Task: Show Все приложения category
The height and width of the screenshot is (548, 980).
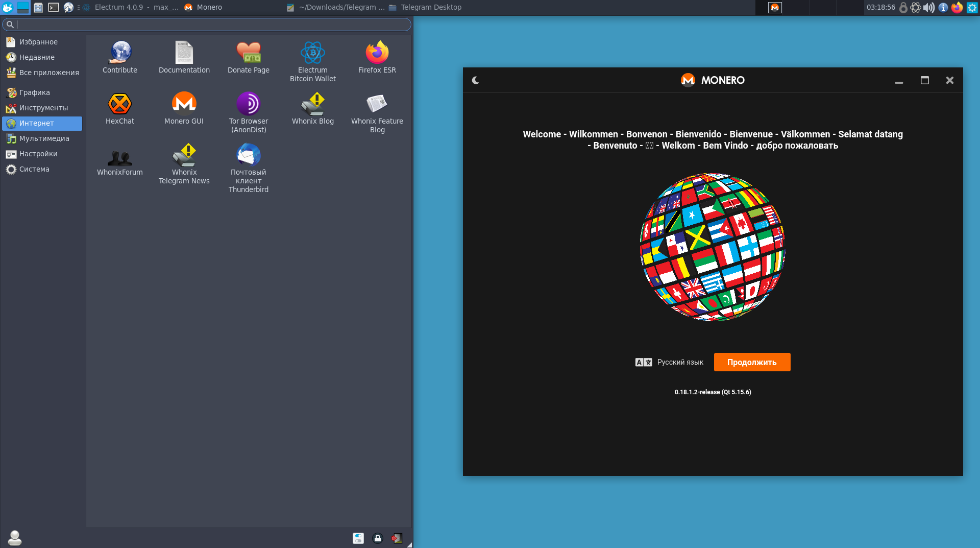Action: [x=42, y=73]
